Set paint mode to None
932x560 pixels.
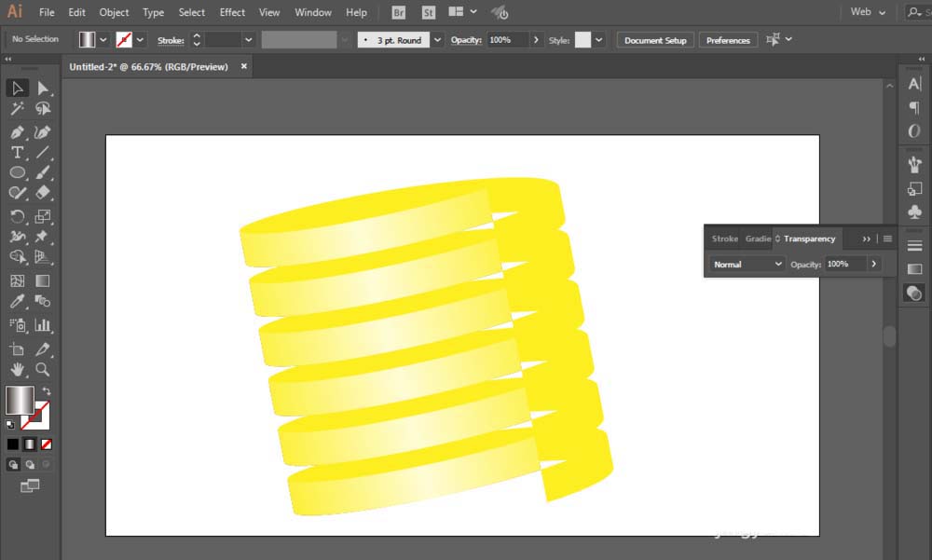(47, 444)
